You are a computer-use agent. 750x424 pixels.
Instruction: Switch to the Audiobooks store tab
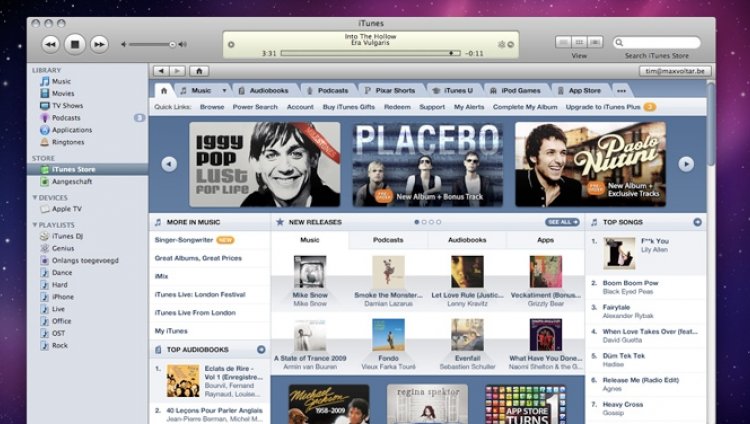pos(264,90)
